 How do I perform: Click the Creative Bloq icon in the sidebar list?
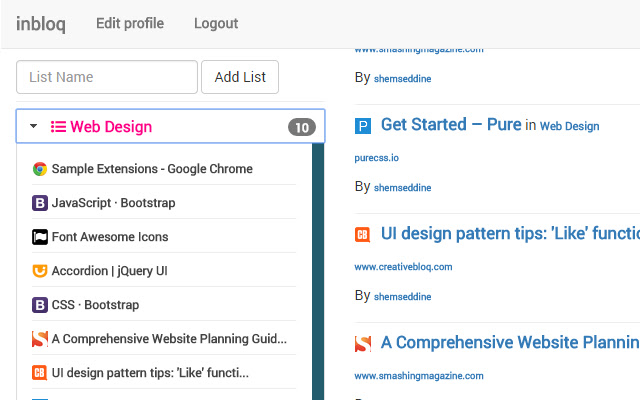40,373
